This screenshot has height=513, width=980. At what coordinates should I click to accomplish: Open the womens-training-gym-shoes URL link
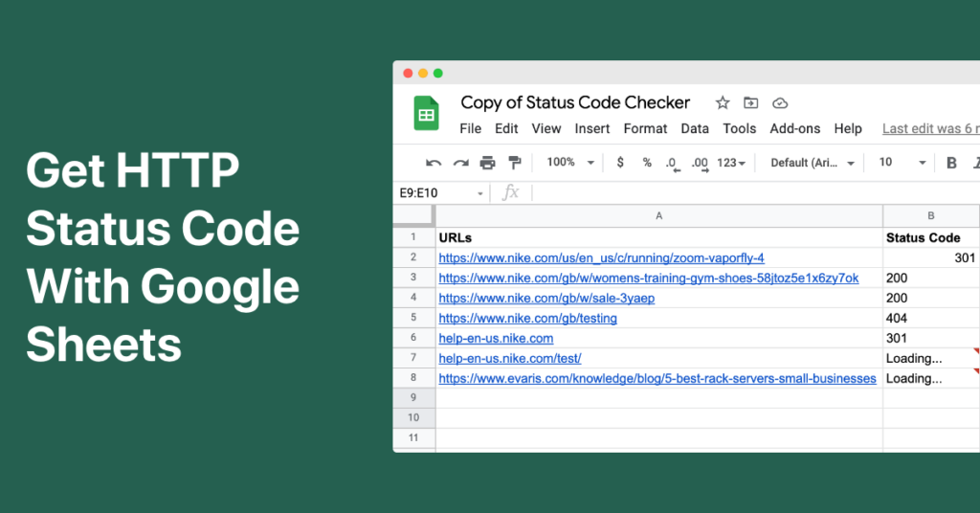tap(649, 279)
